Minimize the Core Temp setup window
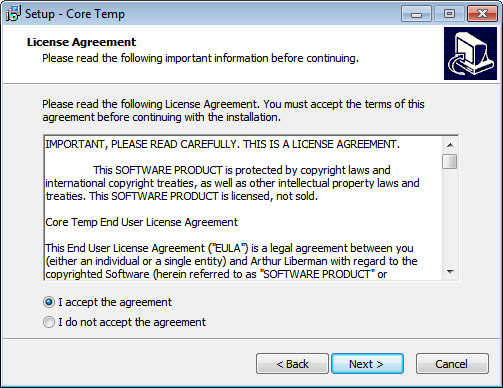 pos(416,14)
